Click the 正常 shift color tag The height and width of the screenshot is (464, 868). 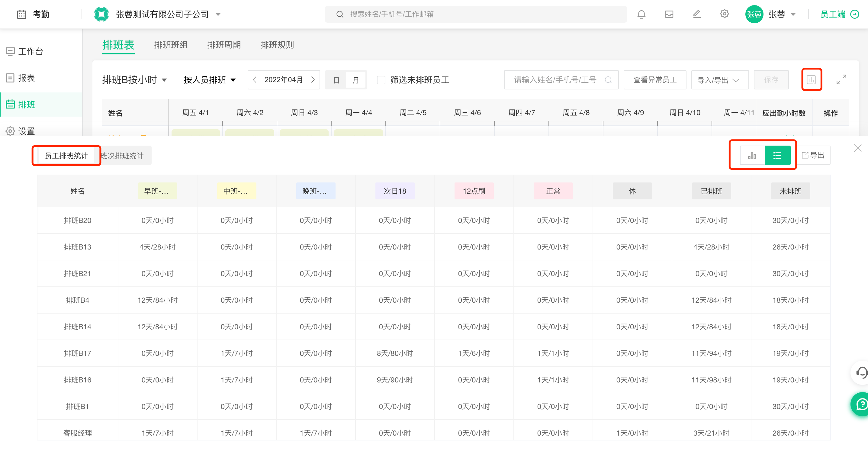pos(553,191)
